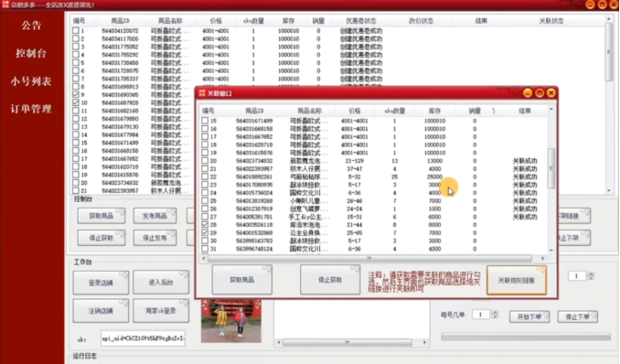Click 库存 column header in 关联窗口
Viewport: 620px width, 364px height.
tap(434, 111)
